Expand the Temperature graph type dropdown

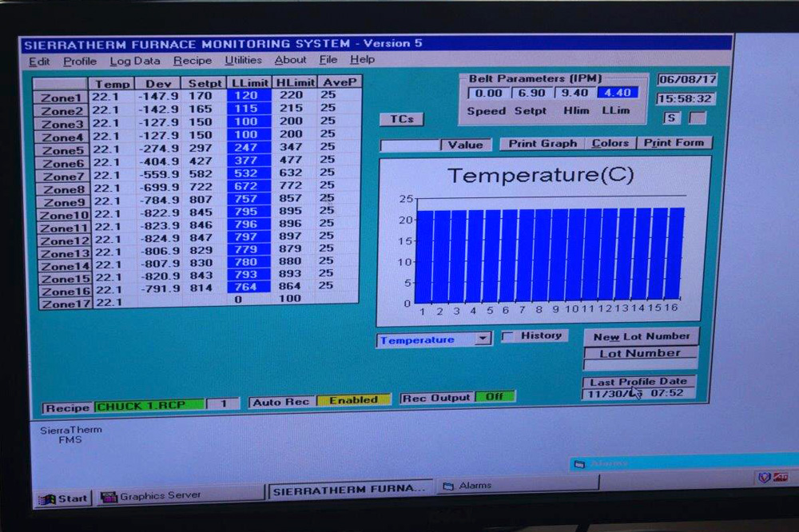point(483,339)
